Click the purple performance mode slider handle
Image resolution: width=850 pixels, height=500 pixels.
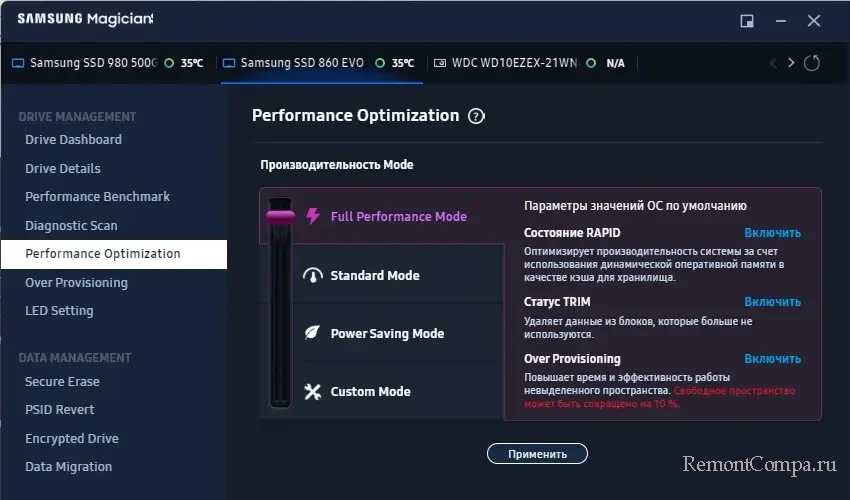[x=278, y=214]
